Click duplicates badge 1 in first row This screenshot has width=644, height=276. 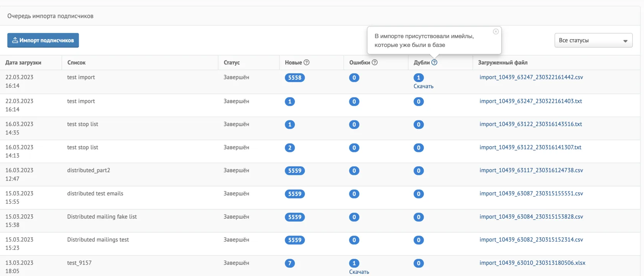[x=419, y=77]
